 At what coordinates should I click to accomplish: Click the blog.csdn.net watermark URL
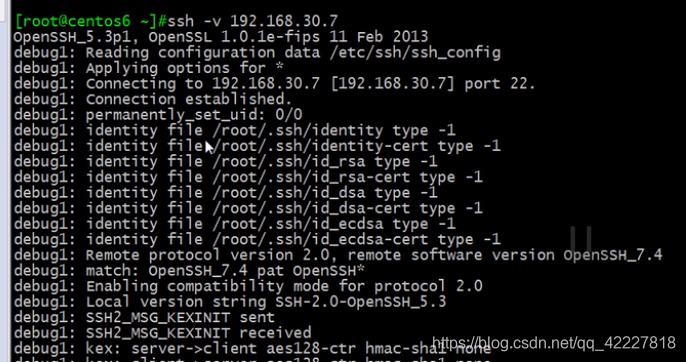(x=554, y=343)
